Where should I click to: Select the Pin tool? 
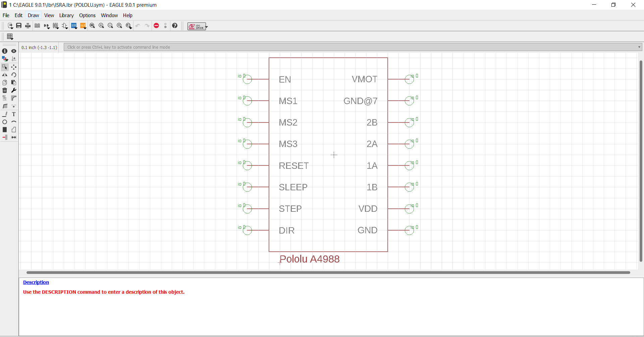point(5,137)
